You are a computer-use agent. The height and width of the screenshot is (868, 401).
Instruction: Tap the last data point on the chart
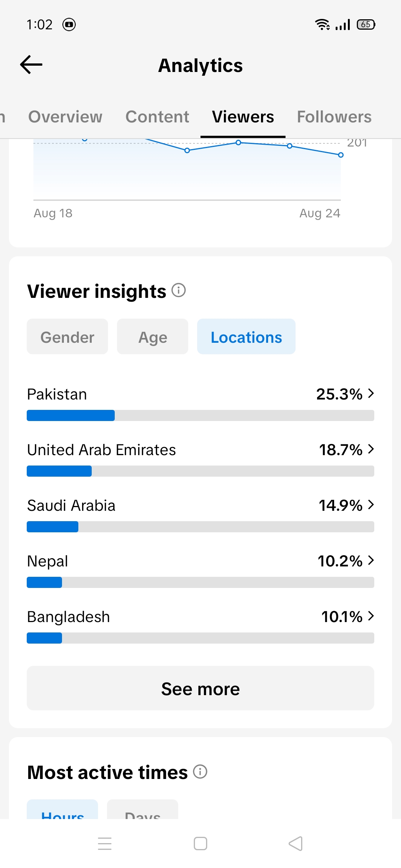point(341,155)
